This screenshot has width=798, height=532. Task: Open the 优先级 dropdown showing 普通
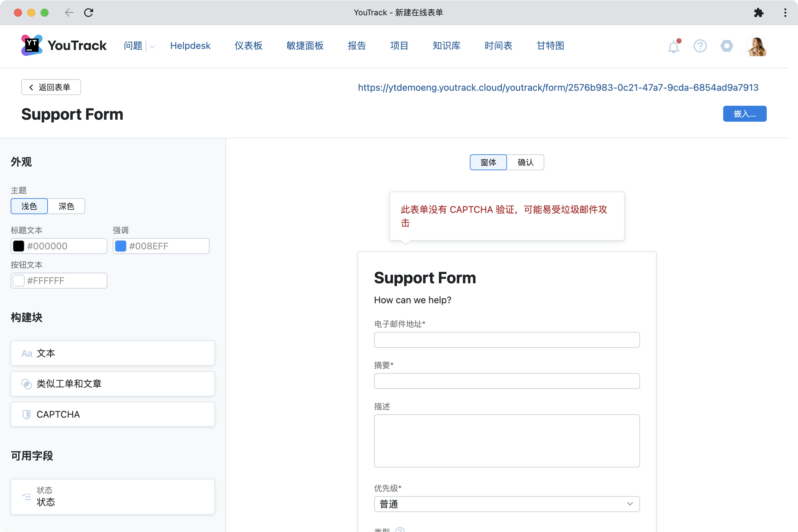[x=507, y=504]
